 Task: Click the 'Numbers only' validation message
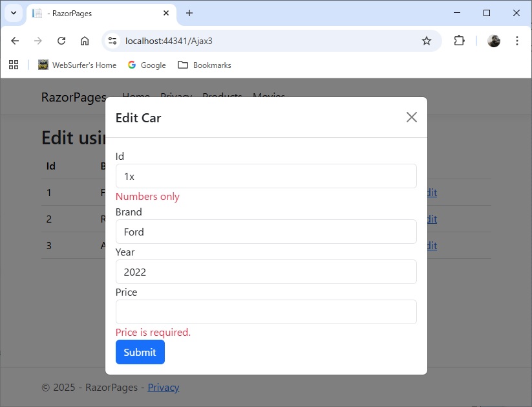[x=147, y=196]
